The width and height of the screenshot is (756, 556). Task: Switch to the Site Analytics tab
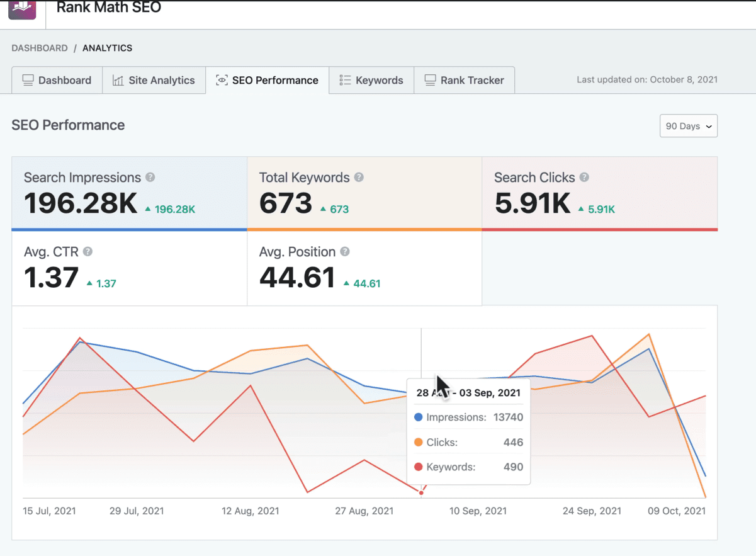(154, 80)
